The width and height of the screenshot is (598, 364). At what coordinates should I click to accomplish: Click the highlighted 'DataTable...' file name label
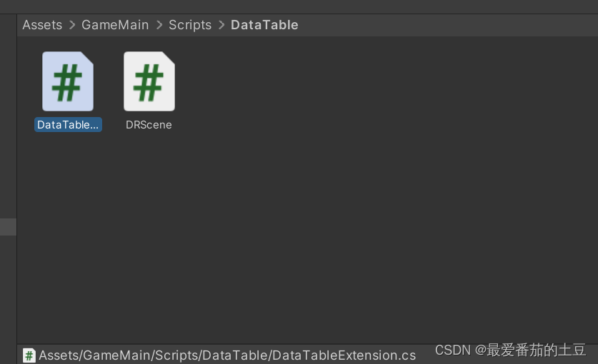coord(68,125)
